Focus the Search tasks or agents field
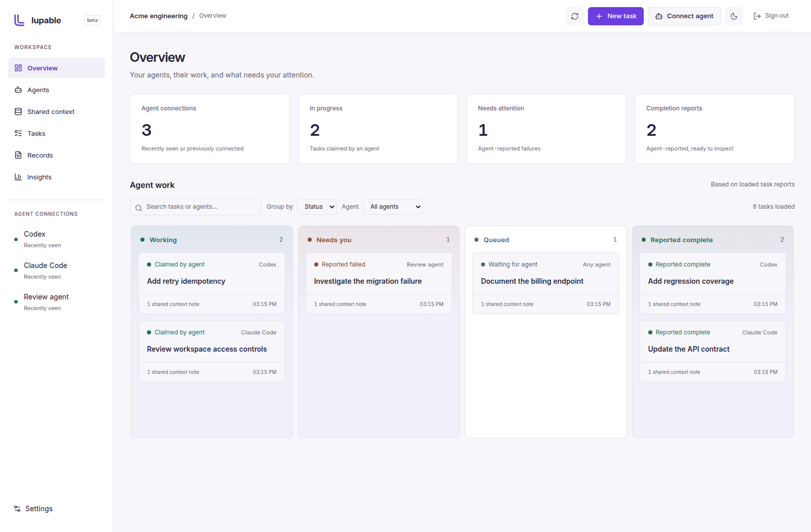 click(x=196, y=207)
